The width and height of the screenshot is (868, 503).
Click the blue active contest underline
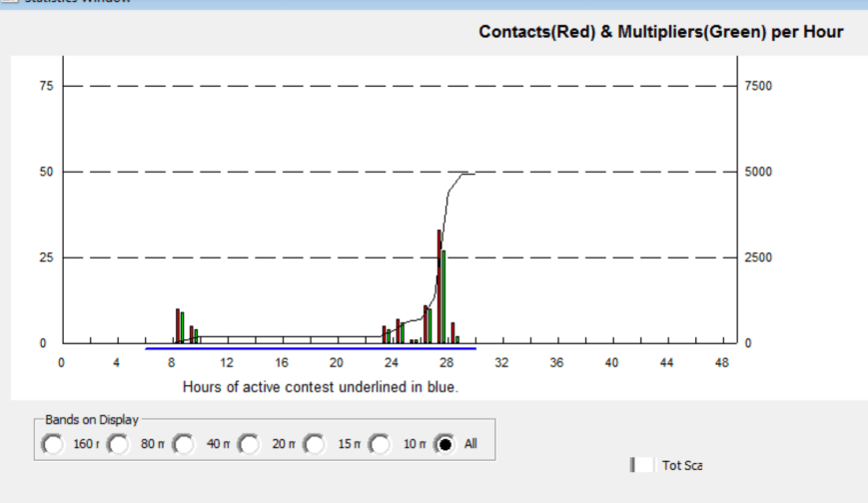(310, 348)
